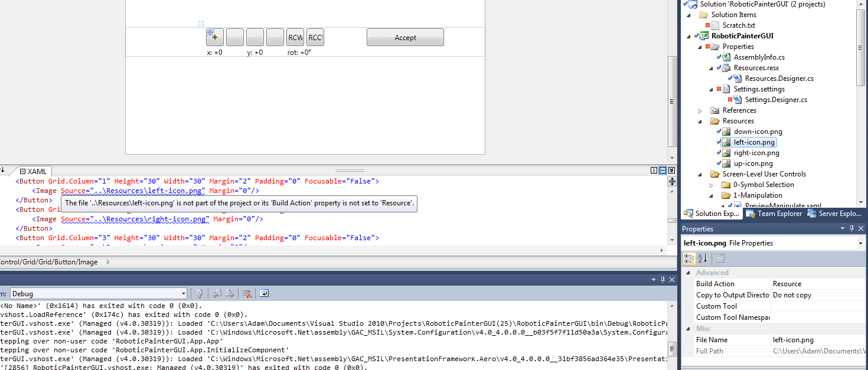Viewport: 868px width, 370px height.
Task: Click the Accept button in designer
Action: coord(405,37)
